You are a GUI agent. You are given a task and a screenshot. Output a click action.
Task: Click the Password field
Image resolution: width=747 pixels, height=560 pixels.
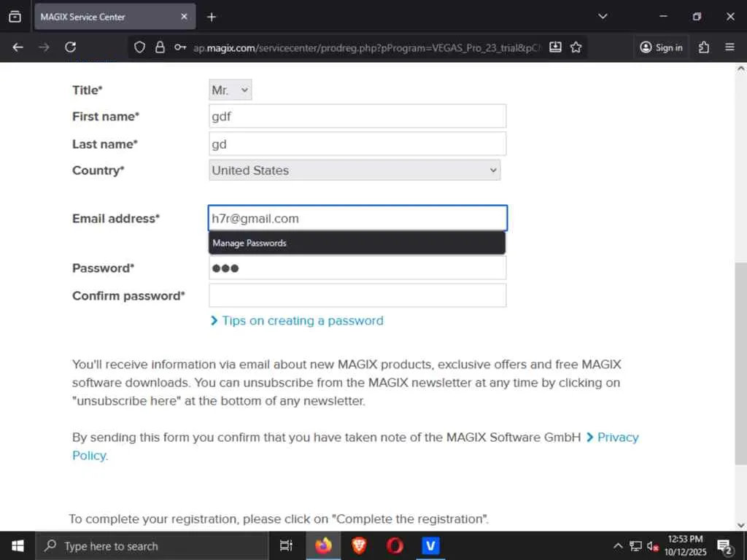tap(357, 268)
